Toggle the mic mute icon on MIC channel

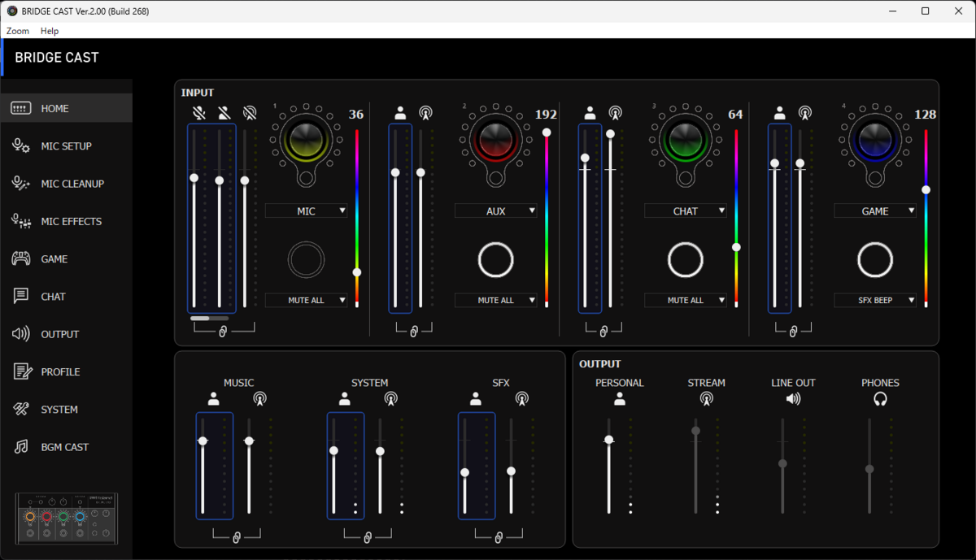tap(198, 113)
